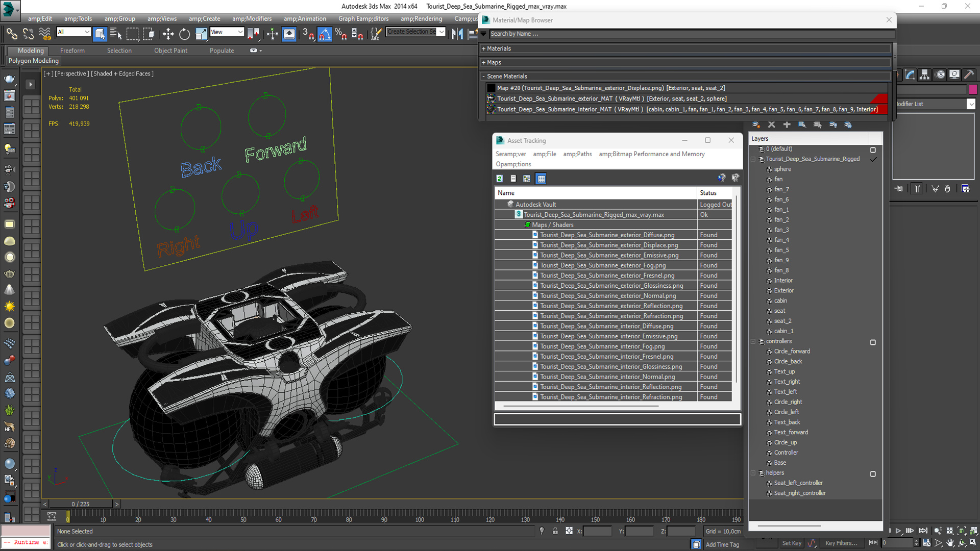
Task: Switch to the Object Paint ribbon tab
Action: coord(170,51)
